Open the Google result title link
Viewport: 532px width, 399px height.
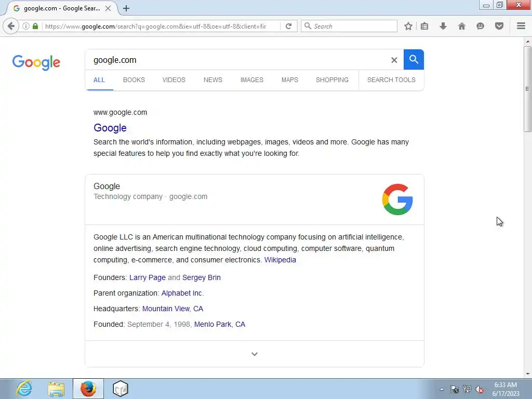tap(110, 128)
